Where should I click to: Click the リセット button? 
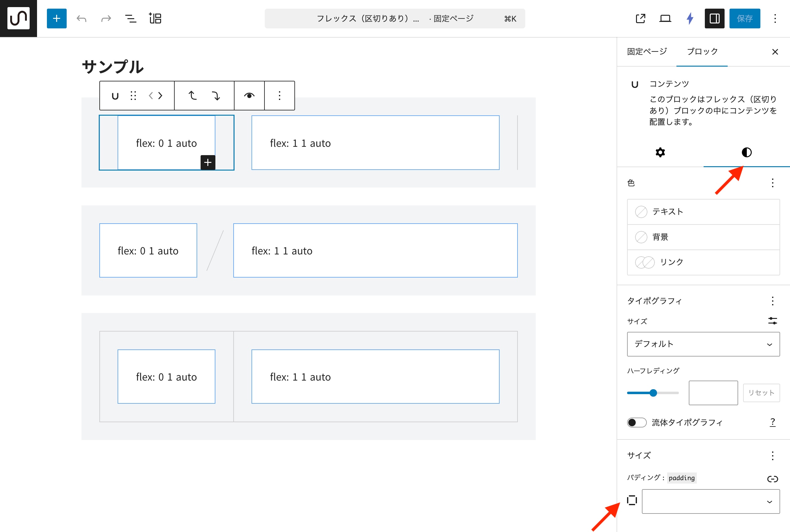point(761,393)
